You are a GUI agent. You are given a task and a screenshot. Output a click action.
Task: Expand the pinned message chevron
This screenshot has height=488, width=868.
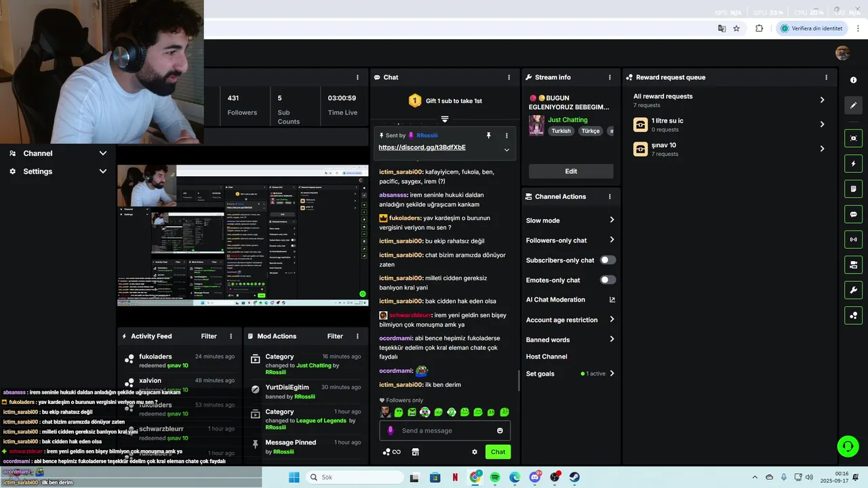pos(507,150)
